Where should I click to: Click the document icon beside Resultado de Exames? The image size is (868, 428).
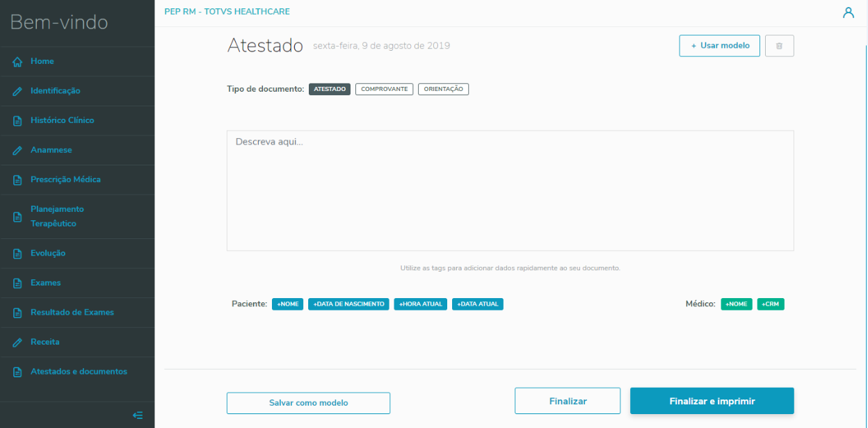pyautogui.click(x=18, y=313)
